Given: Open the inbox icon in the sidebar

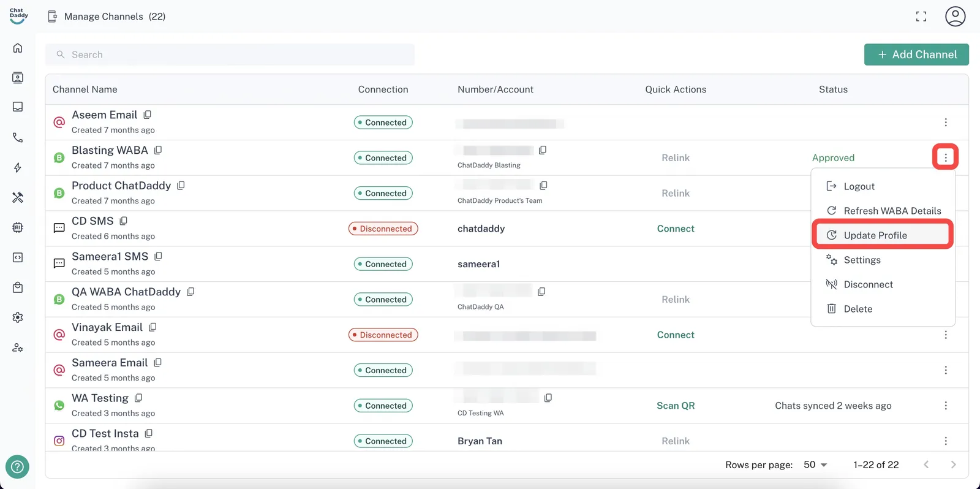Looking at the screenshot, I should 18,107.
